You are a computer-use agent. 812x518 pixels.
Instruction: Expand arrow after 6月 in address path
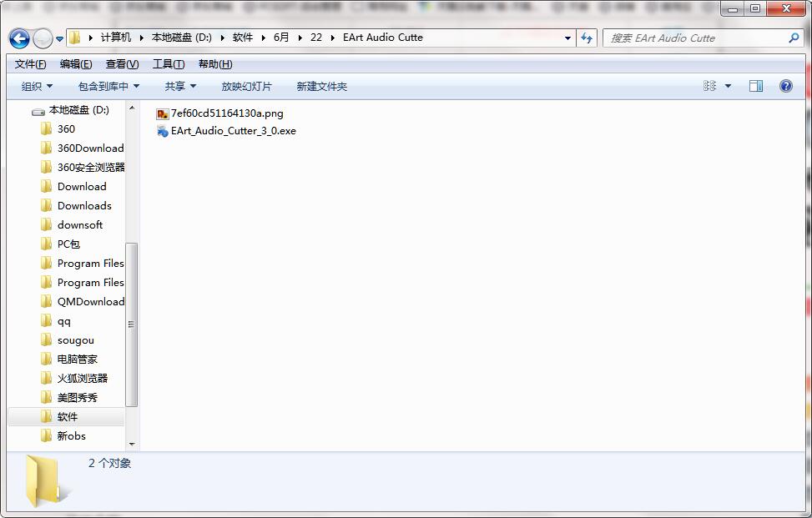300,38
